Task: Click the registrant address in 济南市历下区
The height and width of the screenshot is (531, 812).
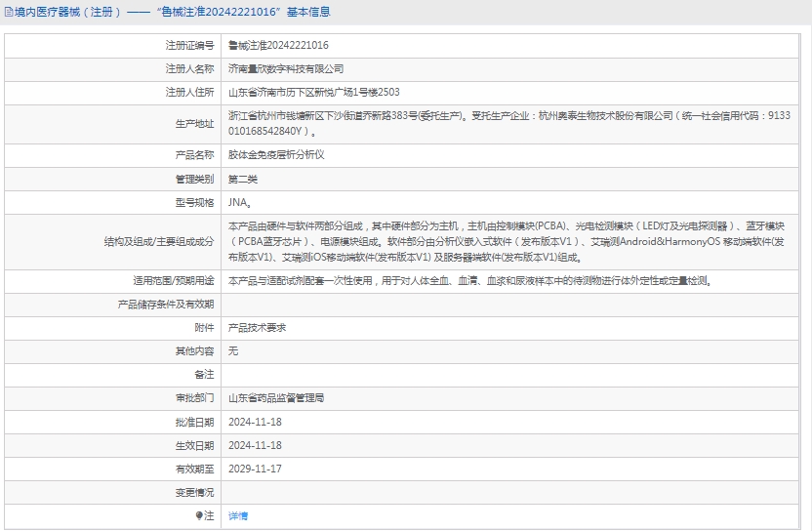Action: point(313,93)
